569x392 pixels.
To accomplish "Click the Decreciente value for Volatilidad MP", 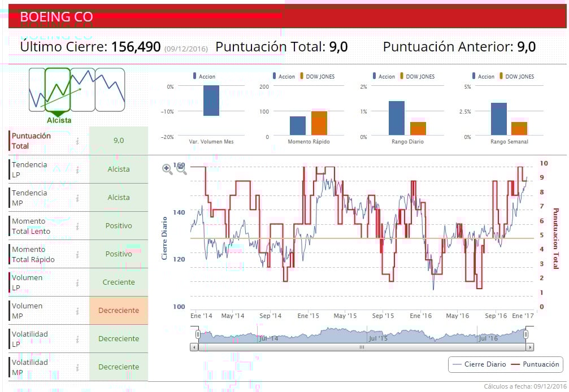I will 119,367.
